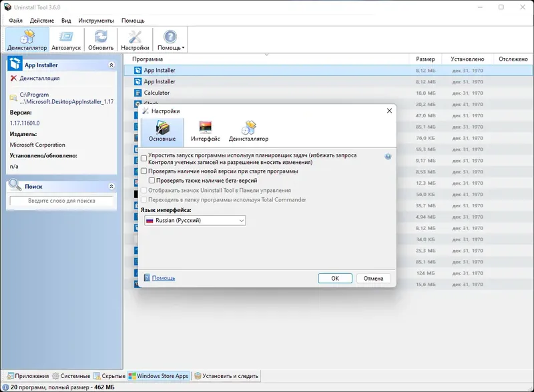This screenshot has height=392, width=534.
Task: Cancel settings with Отмена button
Action: tap(373, 278)
